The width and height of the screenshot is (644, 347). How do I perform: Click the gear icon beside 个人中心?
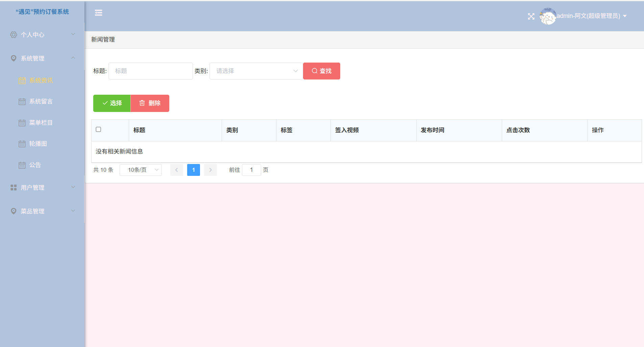click(14, 34)
